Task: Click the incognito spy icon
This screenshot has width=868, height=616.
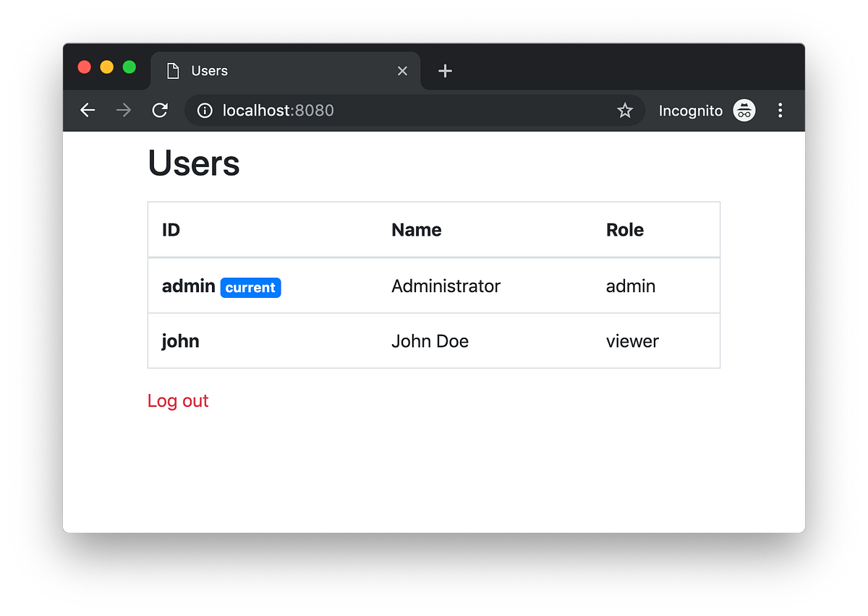Action: coord(744,110)
